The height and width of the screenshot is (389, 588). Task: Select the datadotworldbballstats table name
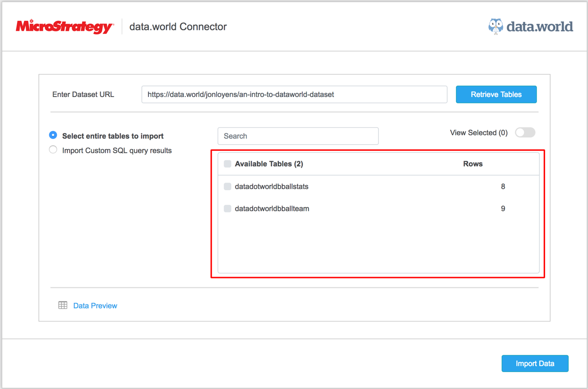click(x=271, y=187)
